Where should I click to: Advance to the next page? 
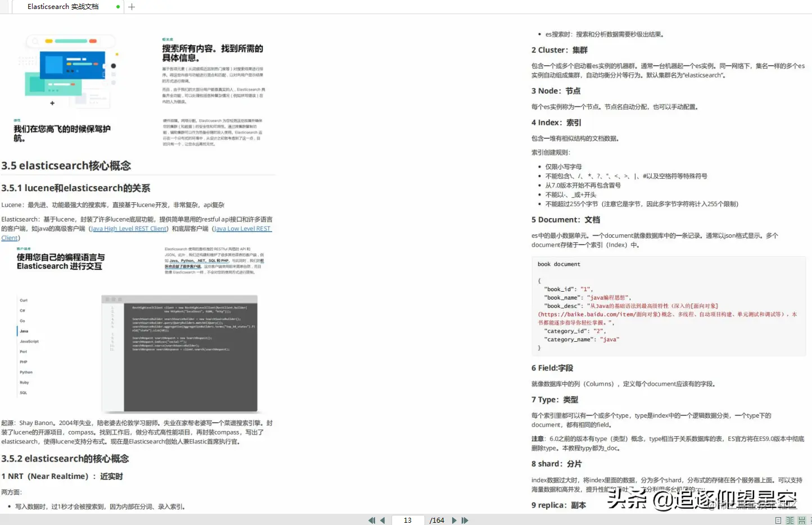point(454,520)
